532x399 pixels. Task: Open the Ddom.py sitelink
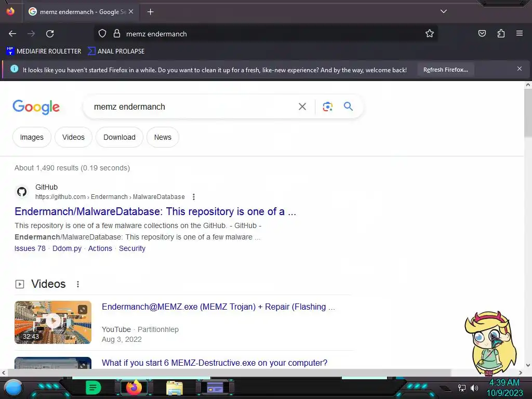pos(67,248)
